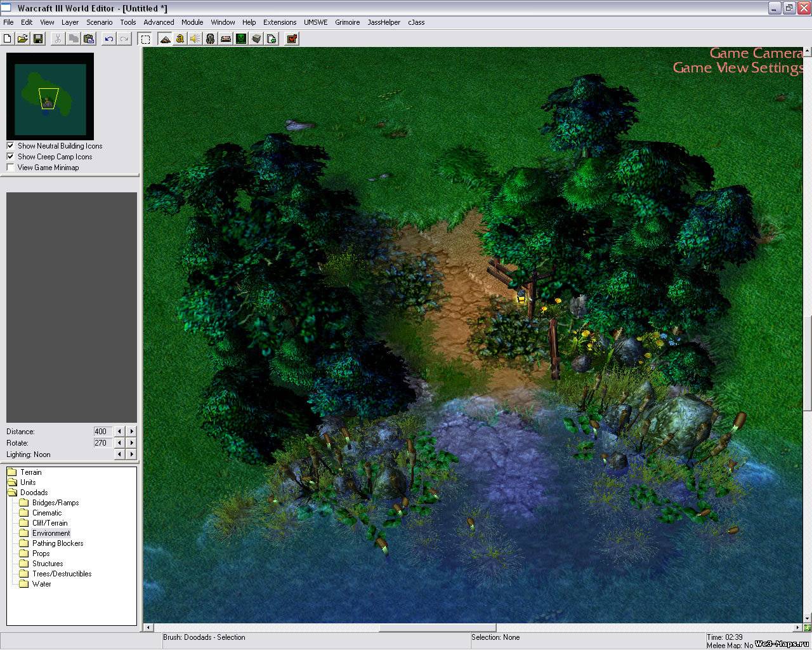Viewport: 812px width, 650px height.
Task: Open the Import Manager icon
Action: 272,39
